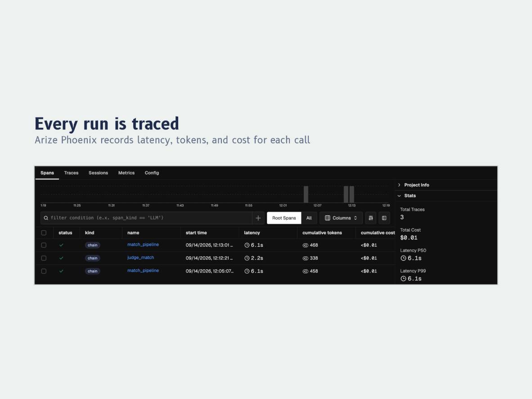Click the cumulative tokens column header

coord(322,233)
